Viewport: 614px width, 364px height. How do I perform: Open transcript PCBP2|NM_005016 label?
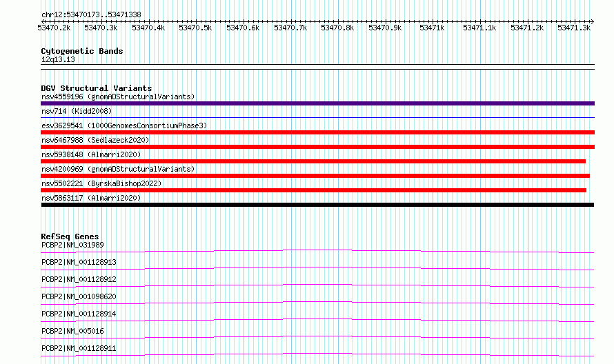click(72, 331)
